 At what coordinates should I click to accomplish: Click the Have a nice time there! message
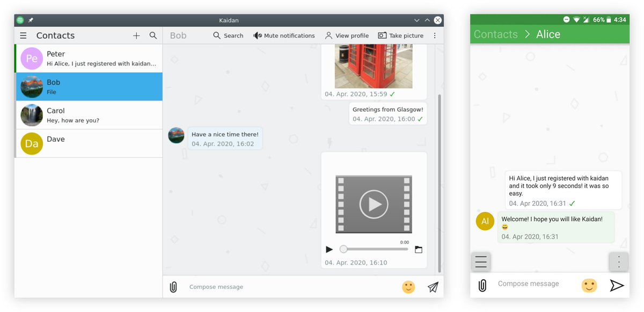click(x=225, y=139)
